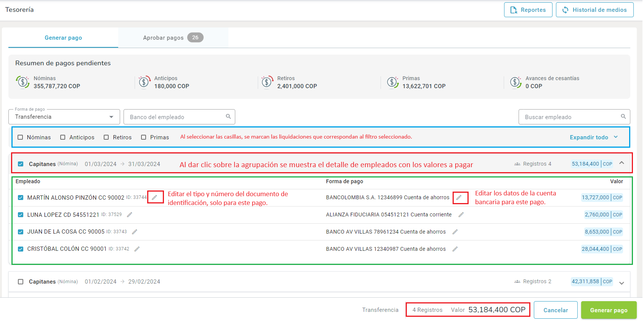Image resolution: width=644 pixels, height=321 pixels.
Task: Edit document pencil for Martín Alonso Pinzón
Action: tap(154, 197)
